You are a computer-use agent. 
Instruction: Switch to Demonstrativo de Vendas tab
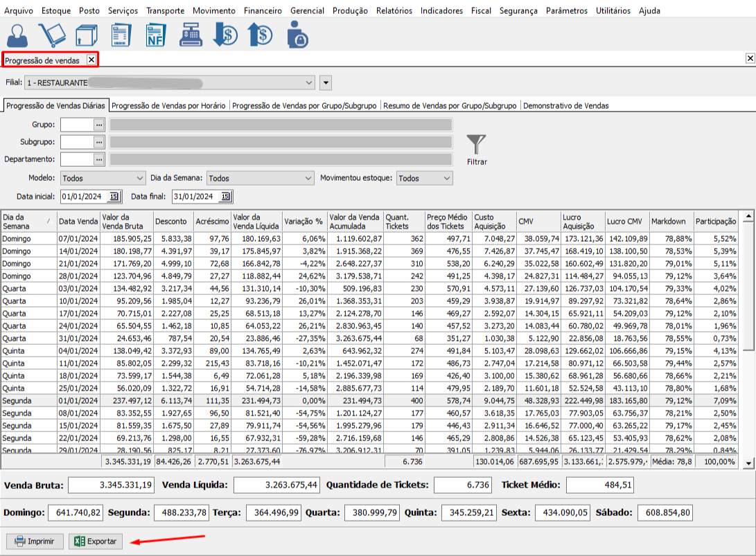tap(565, 106)
